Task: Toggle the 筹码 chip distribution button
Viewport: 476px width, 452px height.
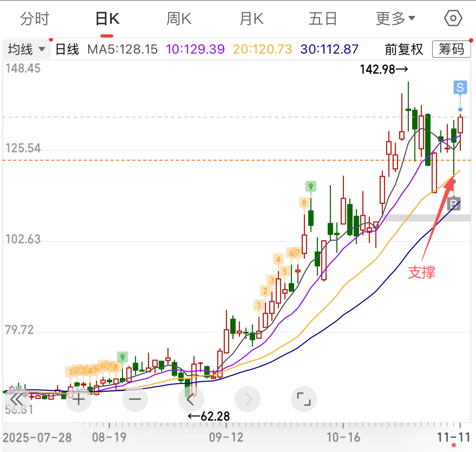Action: pyautogui.click(x=451, y=49)
